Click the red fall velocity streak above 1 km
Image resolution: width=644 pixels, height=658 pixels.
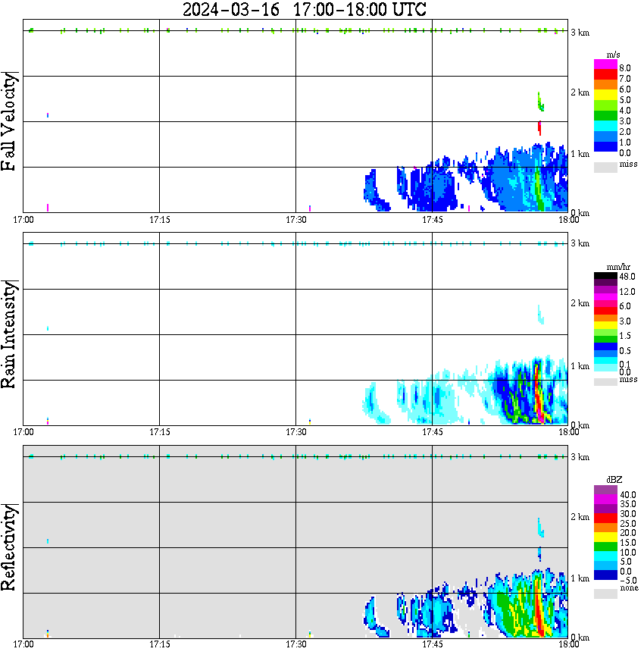(x=539, y=128)
